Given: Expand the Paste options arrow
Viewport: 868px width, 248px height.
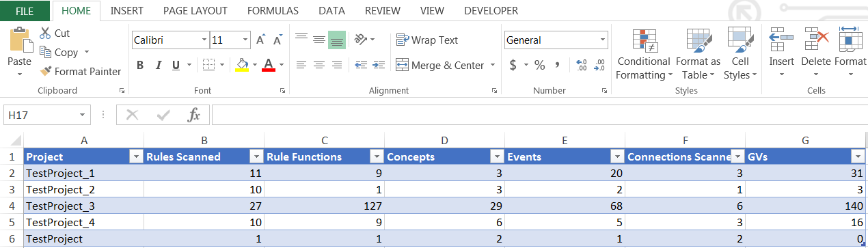Looking at the screenshot, I should coord(19,74).
